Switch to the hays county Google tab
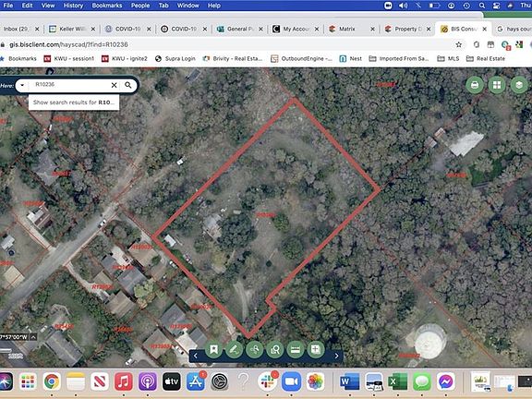The image size is (532, 399). (514, 30)
